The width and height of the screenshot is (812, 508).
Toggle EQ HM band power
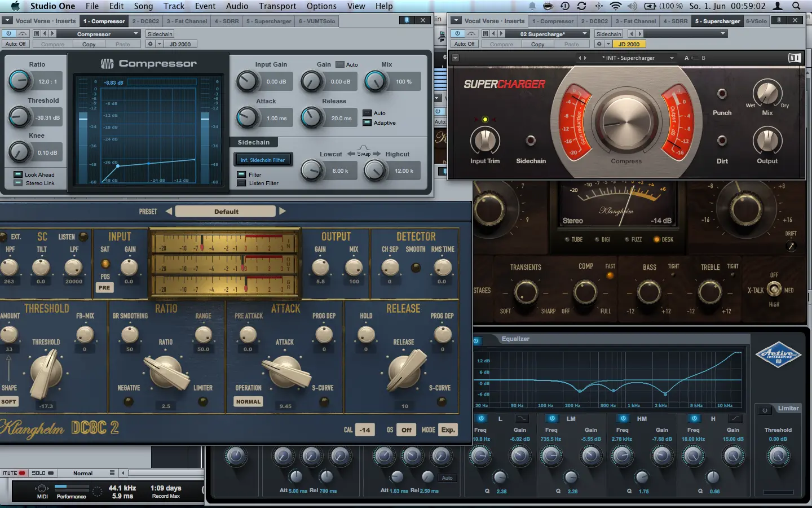623,418
